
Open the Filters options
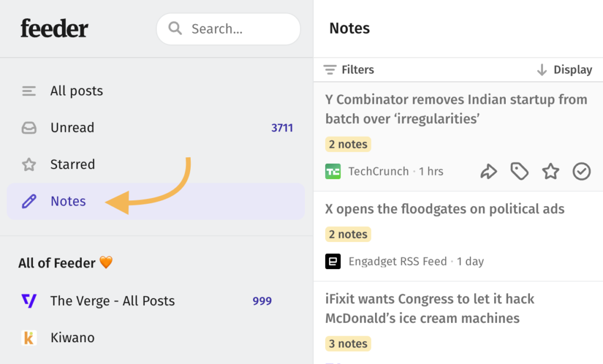point(349,70)
